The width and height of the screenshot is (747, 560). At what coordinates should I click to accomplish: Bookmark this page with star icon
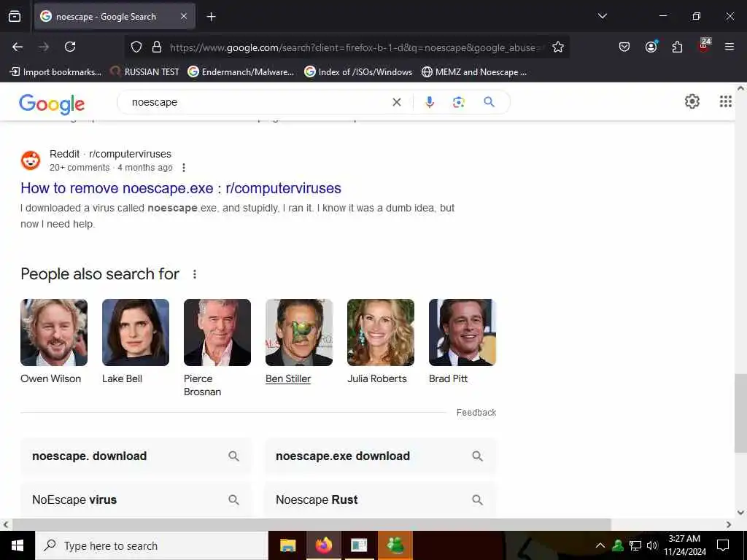point(558,47)
